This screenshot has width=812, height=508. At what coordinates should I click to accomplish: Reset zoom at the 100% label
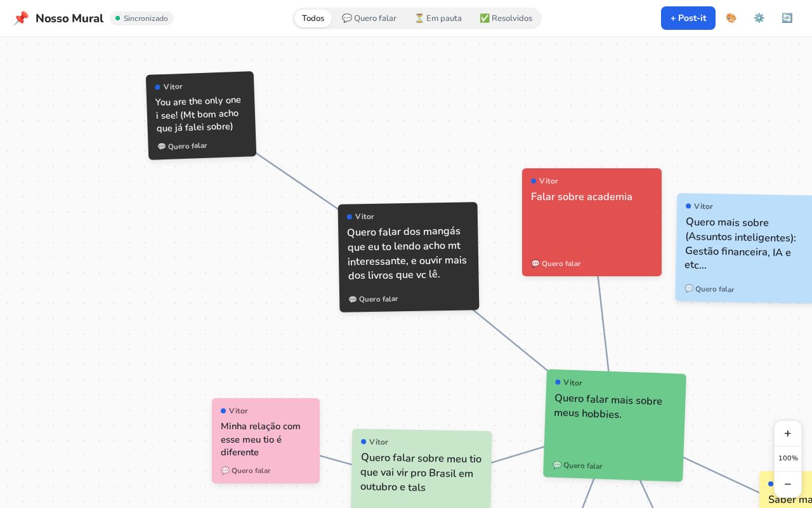[x=788, y=458]
